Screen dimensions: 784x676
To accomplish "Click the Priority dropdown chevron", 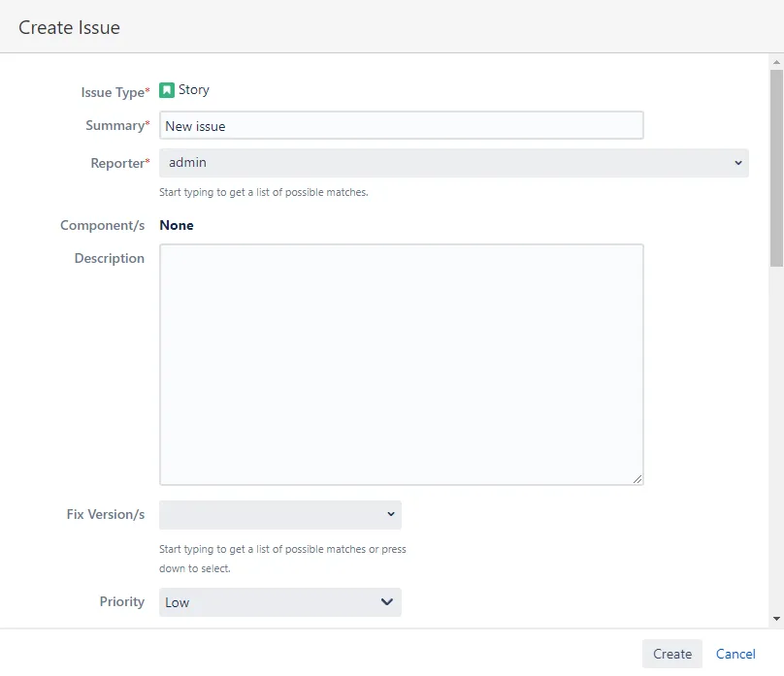I will pyautogui.click(x=386, y=601).
